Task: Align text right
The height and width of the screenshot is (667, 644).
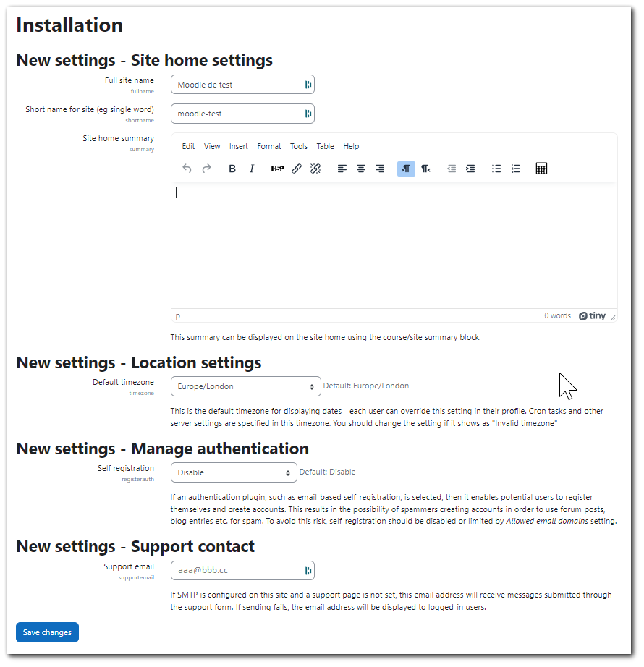Action: click(380, 169)
